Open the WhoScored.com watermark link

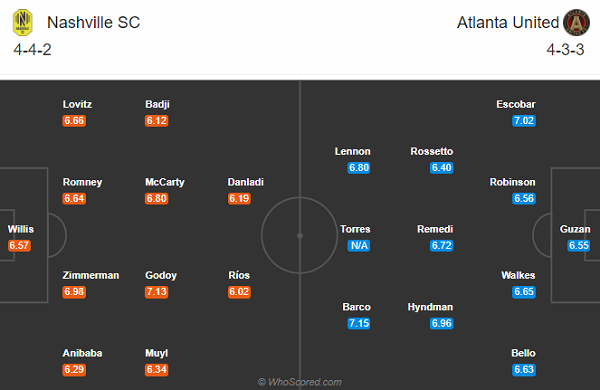(x=300, y=382)
